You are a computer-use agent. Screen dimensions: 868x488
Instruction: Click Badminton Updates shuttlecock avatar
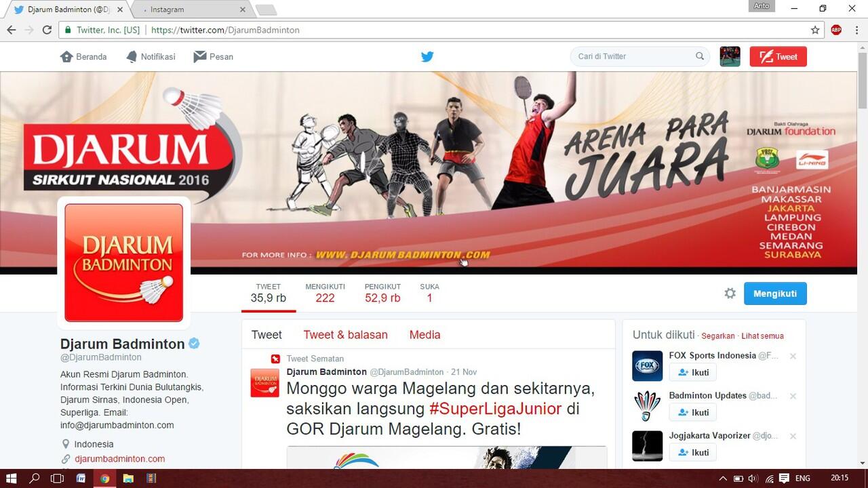point(647,406)
